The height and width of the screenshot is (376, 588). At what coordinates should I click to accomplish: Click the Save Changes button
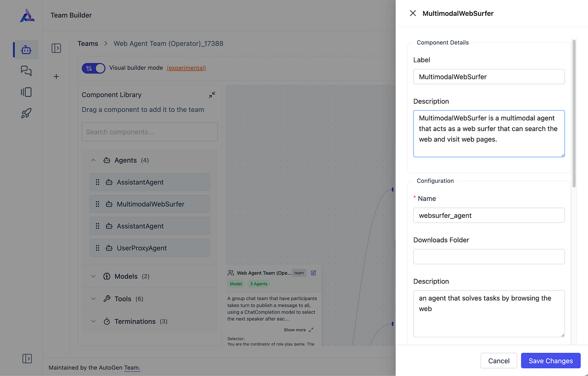click(550, 360)
